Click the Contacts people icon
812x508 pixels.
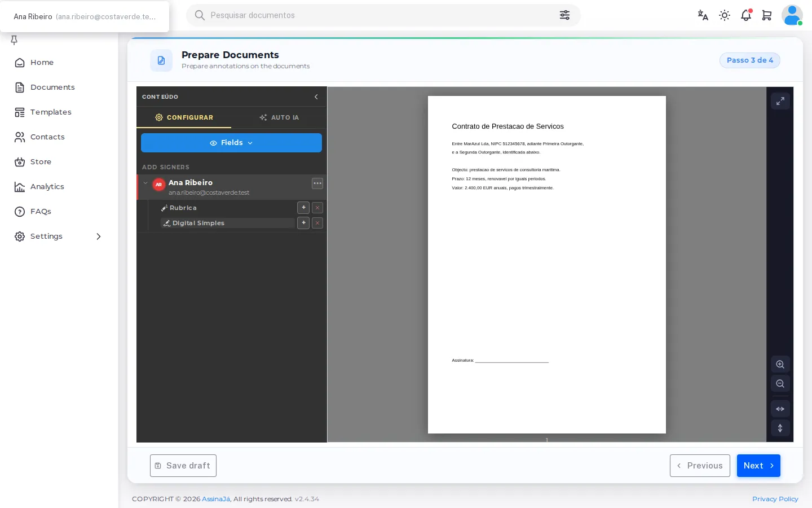20,137
